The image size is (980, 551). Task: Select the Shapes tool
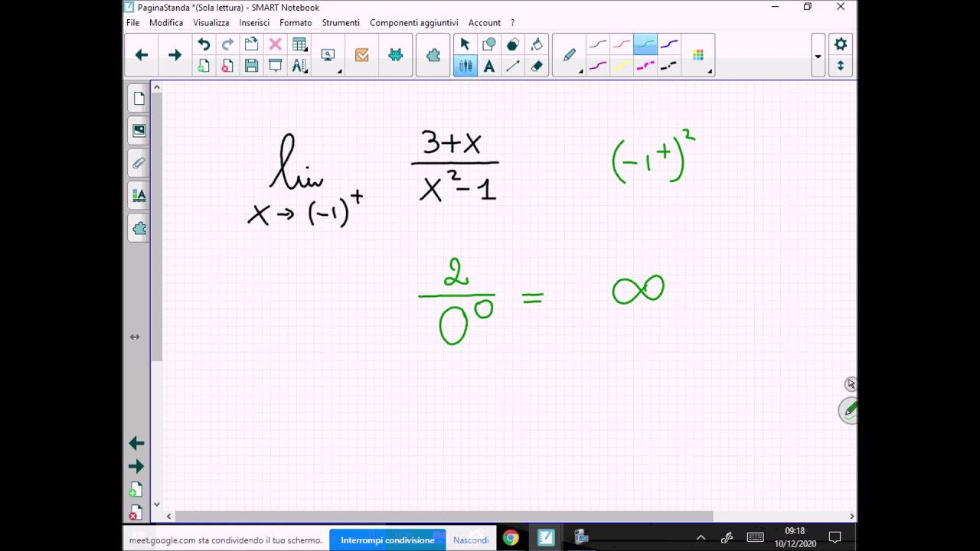[x=489, y=44]
